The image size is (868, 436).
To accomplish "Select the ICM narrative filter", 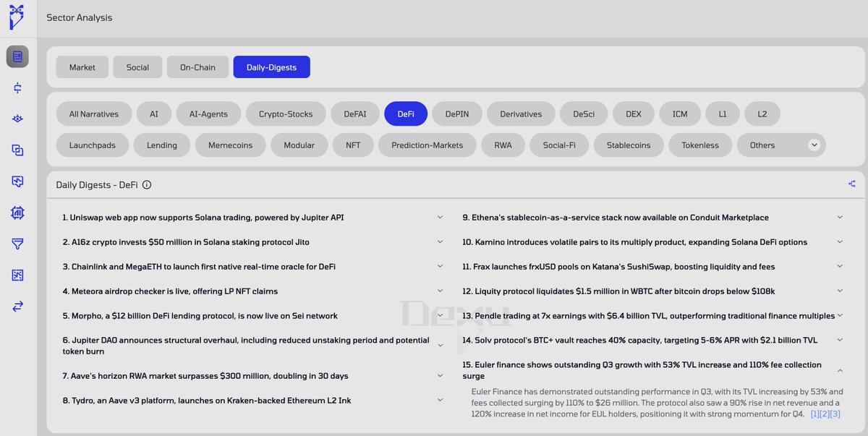I will click(x=680, y=114).
